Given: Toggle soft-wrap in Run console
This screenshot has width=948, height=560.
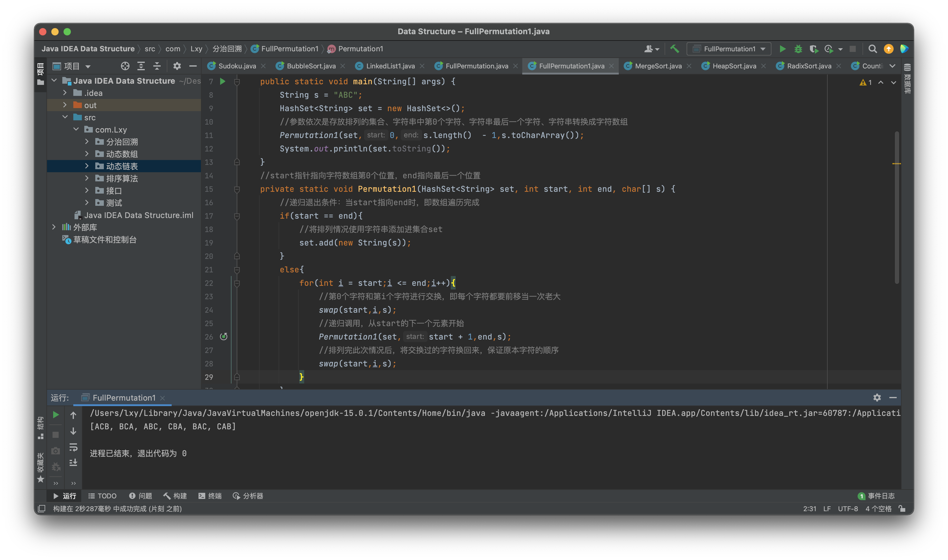Looking at the screenshot, I should click(x=73, y=447).
